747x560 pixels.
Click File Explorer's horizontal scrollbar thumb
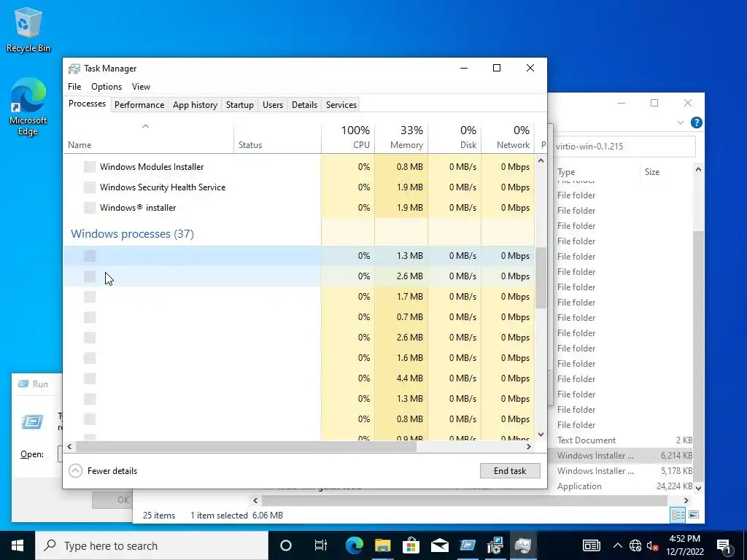[465, 500]
